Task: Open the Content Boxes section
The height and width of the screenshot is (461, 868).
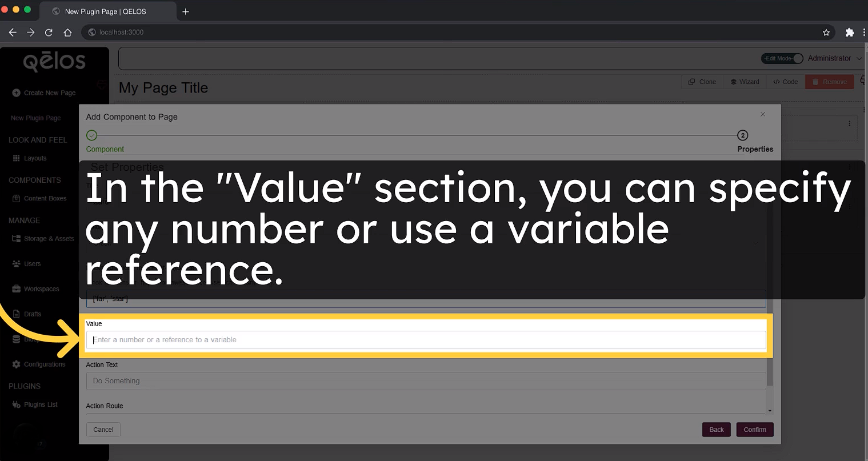Action: coord(45,198)
